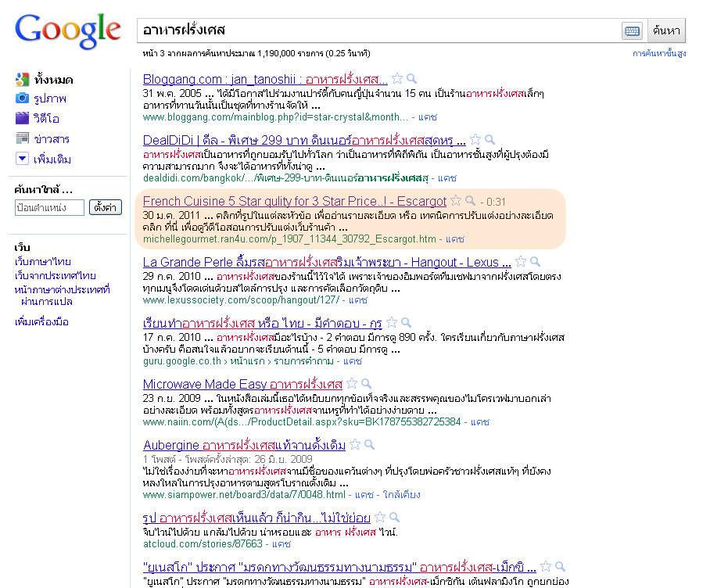Click หน้าแรก breadcrumb in guru.google.co.th result
The width and height of the screenshot is (710, 588).
247,361
